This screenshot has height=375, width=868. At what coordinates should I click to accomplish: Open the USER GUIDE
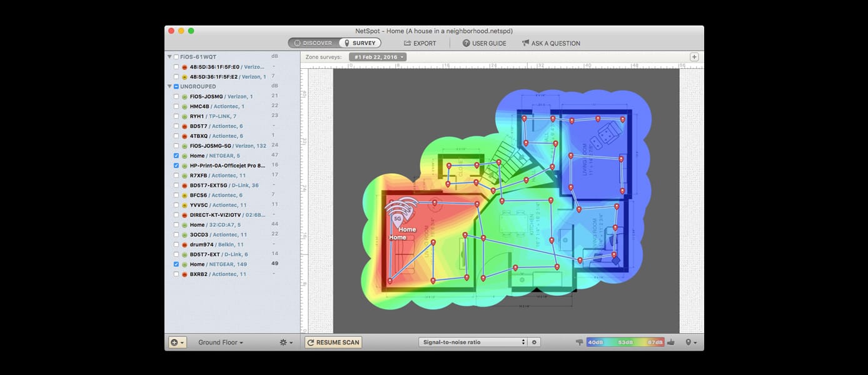(x=484, y=43)
